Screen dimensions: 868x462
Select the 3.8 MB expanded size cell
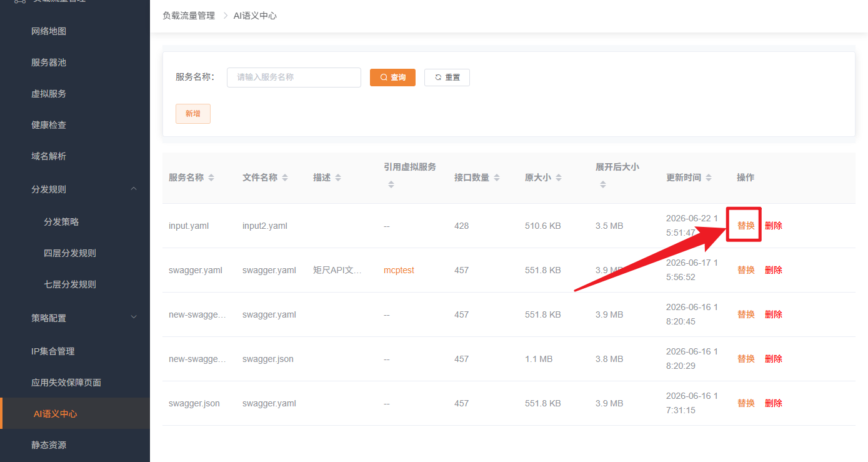pos(609,359)
